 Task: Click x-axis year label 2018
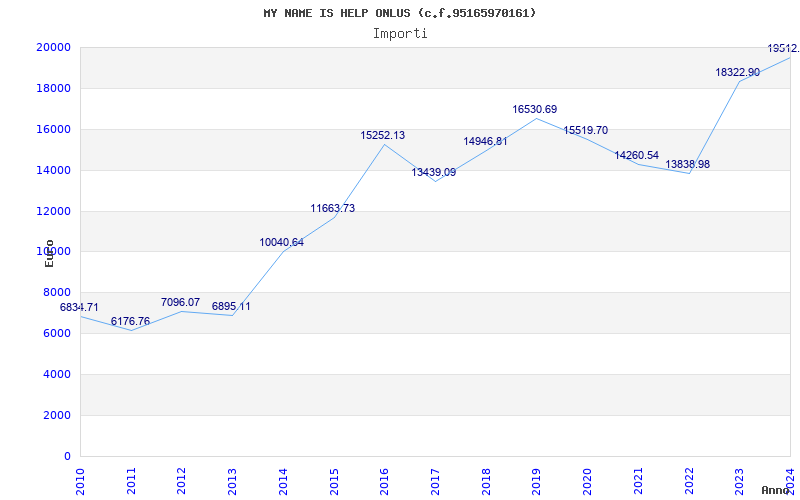(x=486, y=482)
